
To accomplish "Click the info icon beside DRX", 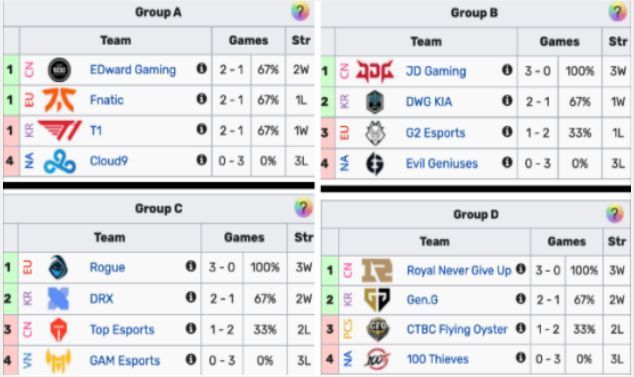I will point(191,297).
